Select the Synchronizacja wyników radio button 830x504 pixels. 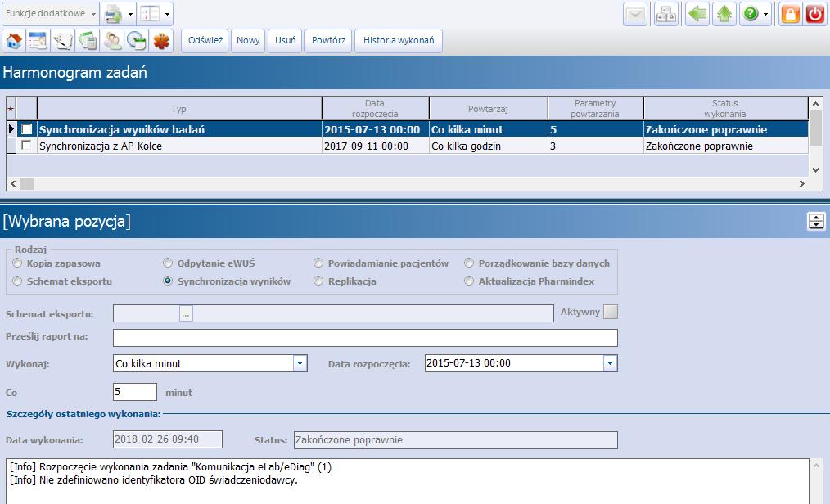point(168,281)
